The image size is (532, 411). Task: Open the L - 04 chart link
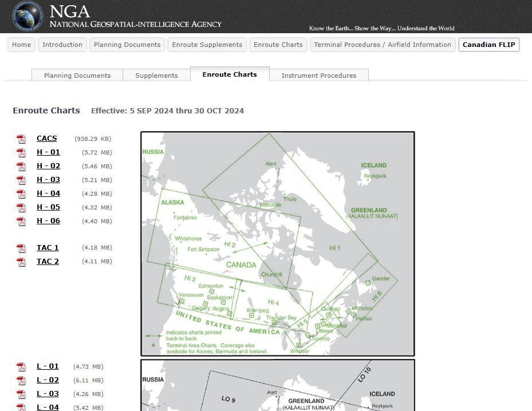coord(48,408)
